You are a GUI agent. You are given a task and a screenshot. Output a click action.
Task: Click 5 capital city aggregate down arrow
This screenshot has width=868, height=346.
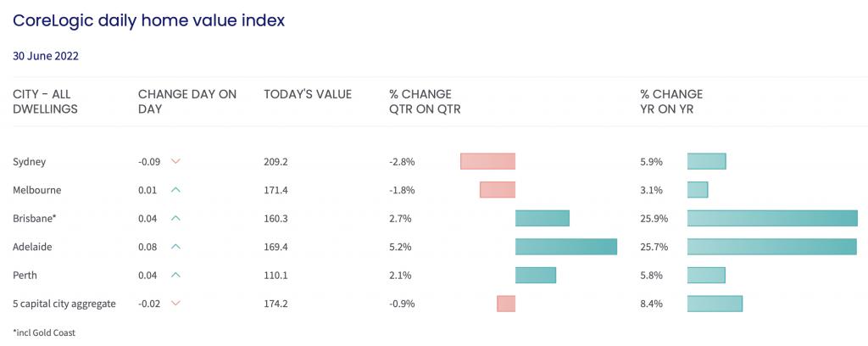pos(175,304)
